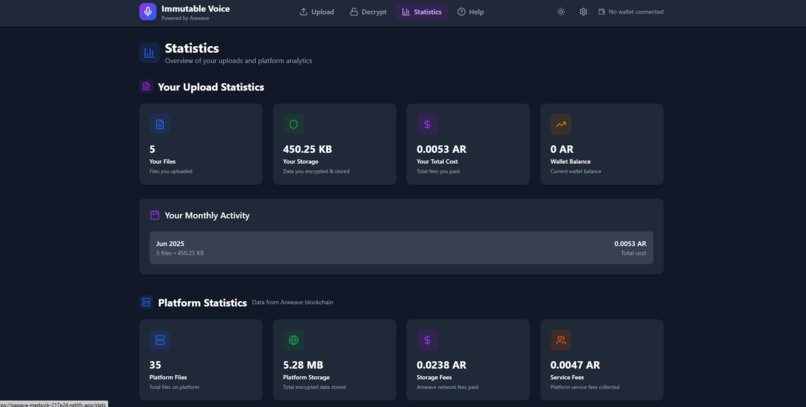
Task: Click the Storage Fees dollar icon
Action: pos(427,340)
